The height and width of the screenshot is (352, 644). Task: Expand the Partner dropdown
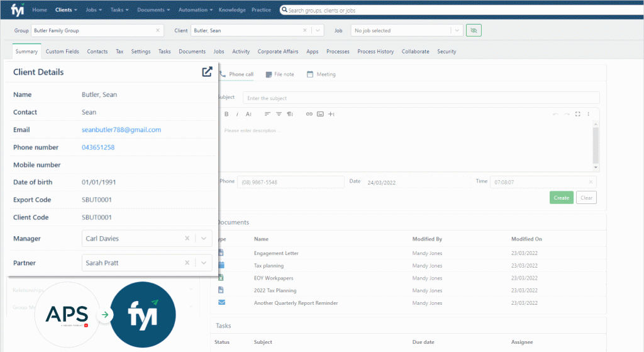click(x=203, y=263)
